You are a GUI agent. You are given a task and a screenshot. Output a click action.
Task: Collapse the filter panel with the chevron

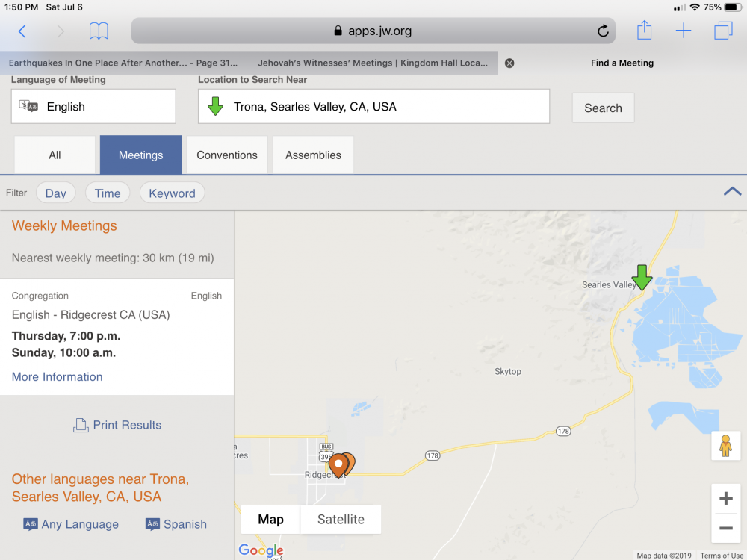[732, 192]
